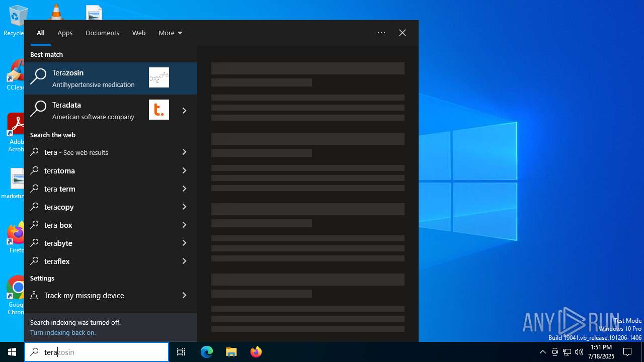Screen dimensions: 644x362
Task: Select the teraflex web suggestion
Action: coord(98,261)
